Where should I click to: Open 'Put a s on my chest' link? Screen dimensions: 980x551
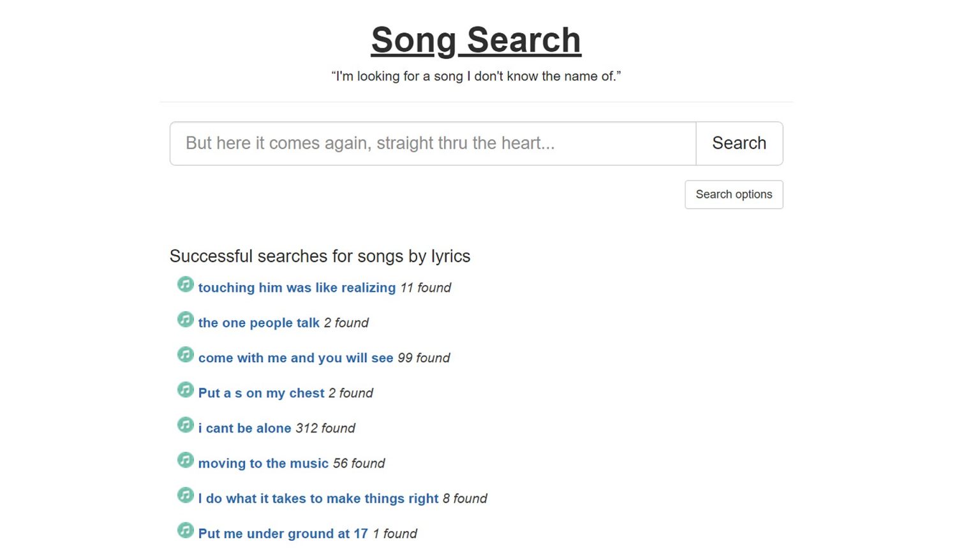coord(261,393)
